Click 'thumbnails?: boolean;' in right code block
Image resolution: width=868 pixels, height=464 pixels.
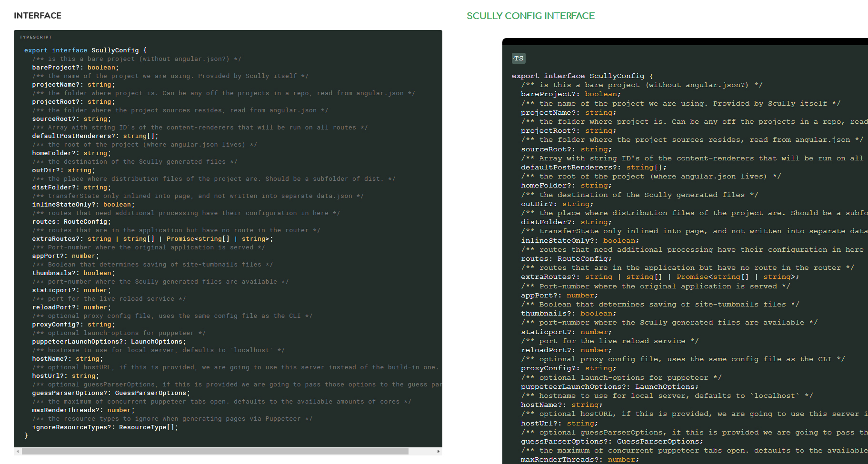tap(569, 314)
